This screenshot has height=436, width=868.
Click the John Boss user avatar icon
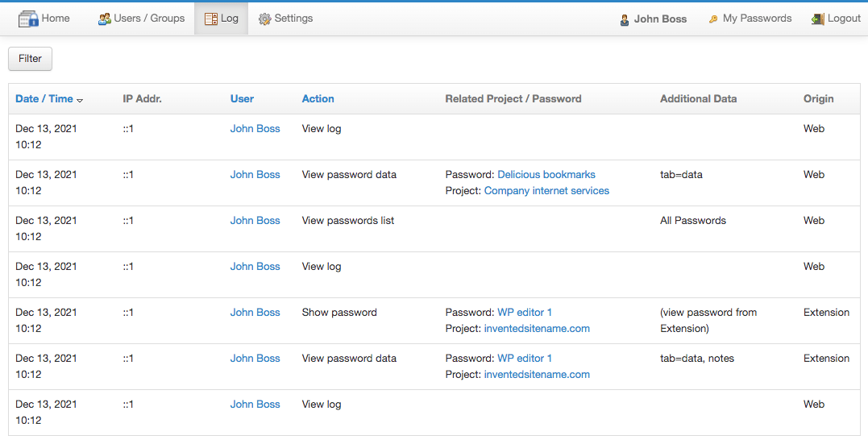click(x=625, y=19)
